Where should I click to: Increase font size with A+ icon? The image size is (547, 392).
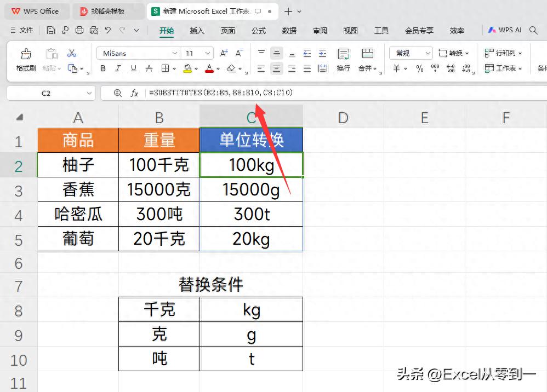(224, 53)
